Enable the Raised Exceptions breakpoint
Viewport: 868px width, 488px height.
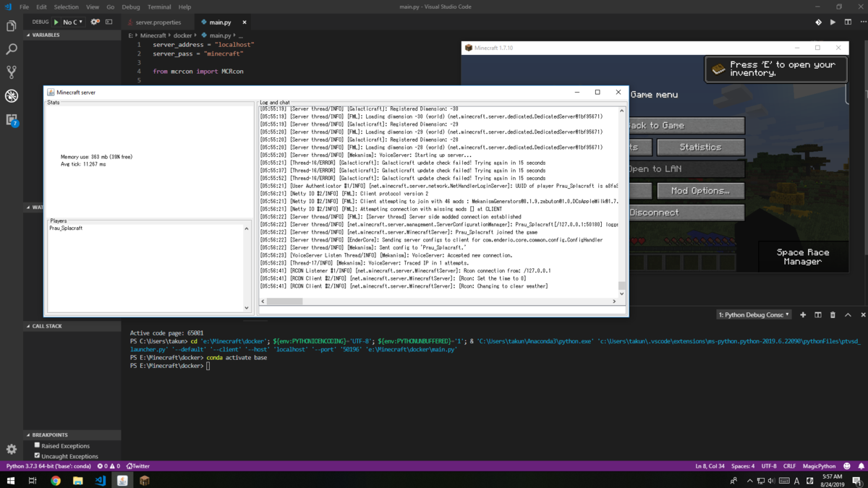pos(37,445)
